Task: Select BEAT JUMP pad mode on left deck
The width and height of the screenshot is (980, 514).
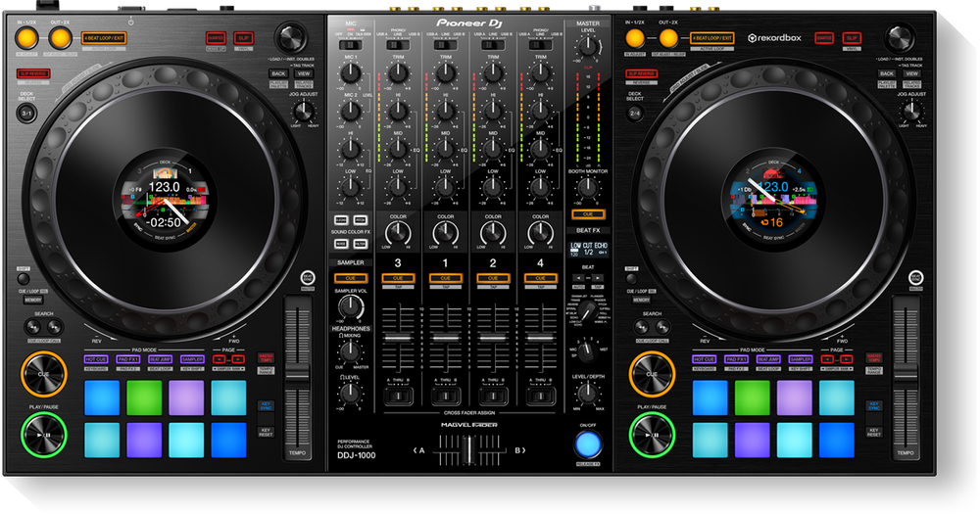Action: (160, 359)
